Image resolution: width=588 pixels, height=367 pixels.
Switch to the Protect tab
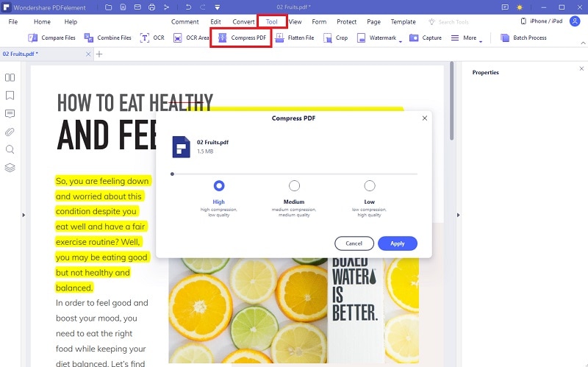[x=346, y=22]
